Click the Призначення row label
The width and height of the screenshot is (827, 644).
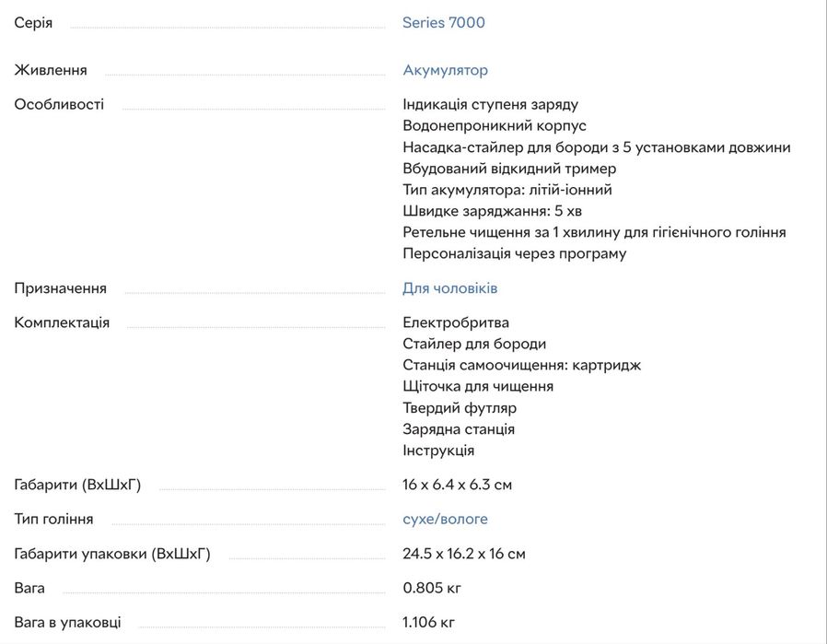60,288
